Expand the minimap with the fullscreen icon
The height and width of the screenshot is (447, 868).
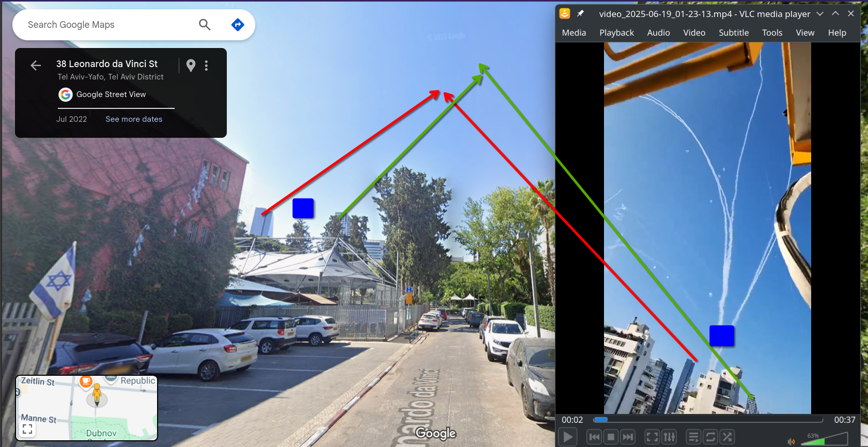28,429
